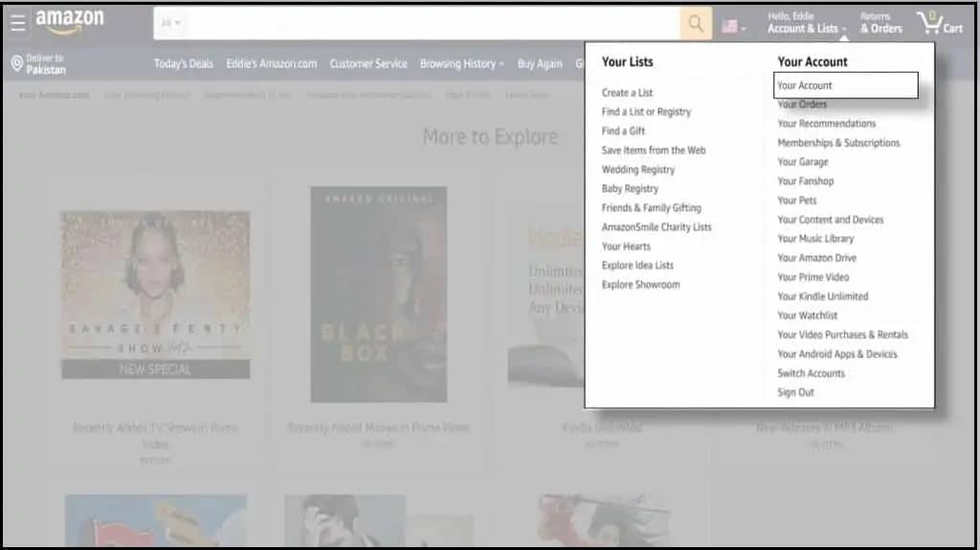This screenshot has height=550, width=980.
Task: Open Find a Gift
Action: pos(623,131)
